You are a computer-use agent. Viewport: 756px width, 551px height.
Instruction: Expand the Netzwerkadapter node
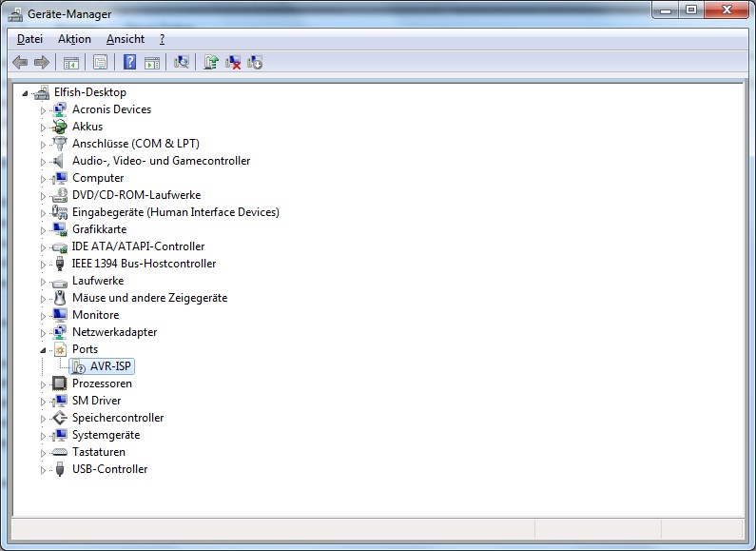coord(43,333)
